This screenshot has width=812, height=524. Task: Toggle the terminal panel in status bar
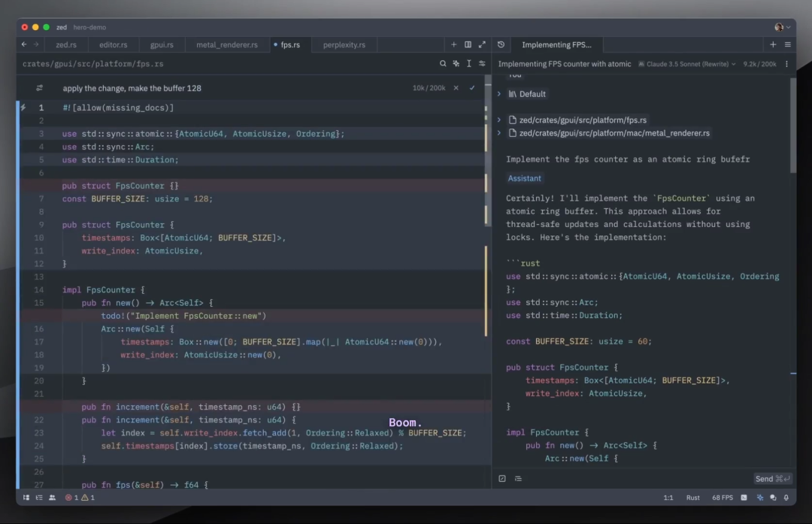tap(744, 497)
